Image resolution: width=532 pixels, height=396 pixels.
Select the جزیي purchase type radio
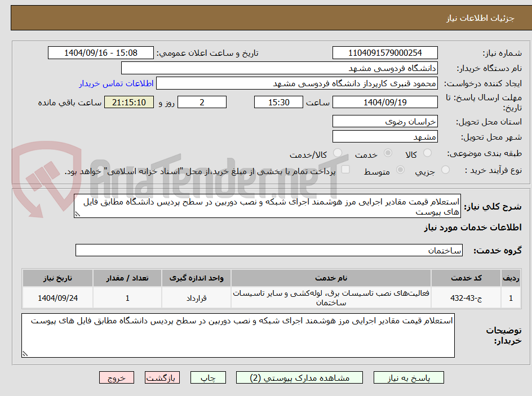(x=446, y=171)
